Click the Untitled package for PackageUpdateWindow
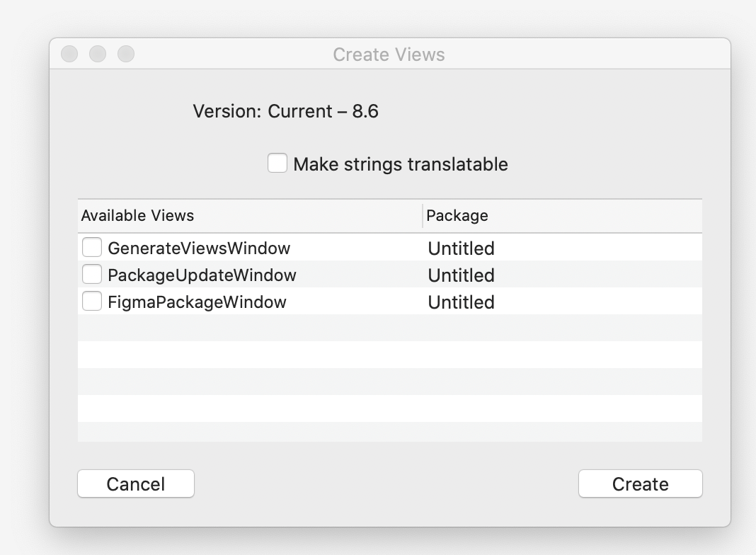756x555 pixels. tap(461, 275)
